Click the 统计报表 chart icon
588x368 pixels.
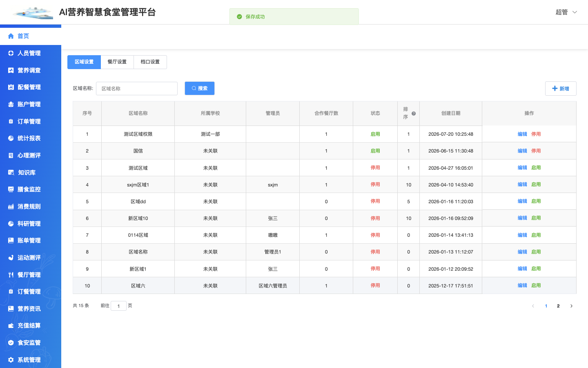11,138
